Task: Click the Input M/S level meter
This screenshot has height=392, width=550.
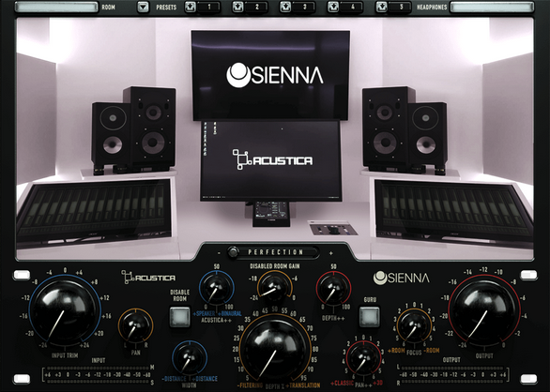Action: pyautogui.click(x=97, y=374)
